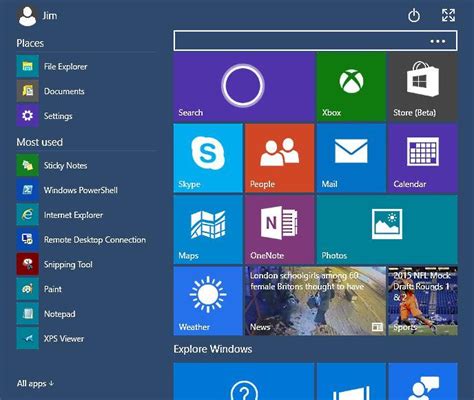Open XPS Viewer icon
Viewport: 474px width, 400px height.
pos(28,338)
